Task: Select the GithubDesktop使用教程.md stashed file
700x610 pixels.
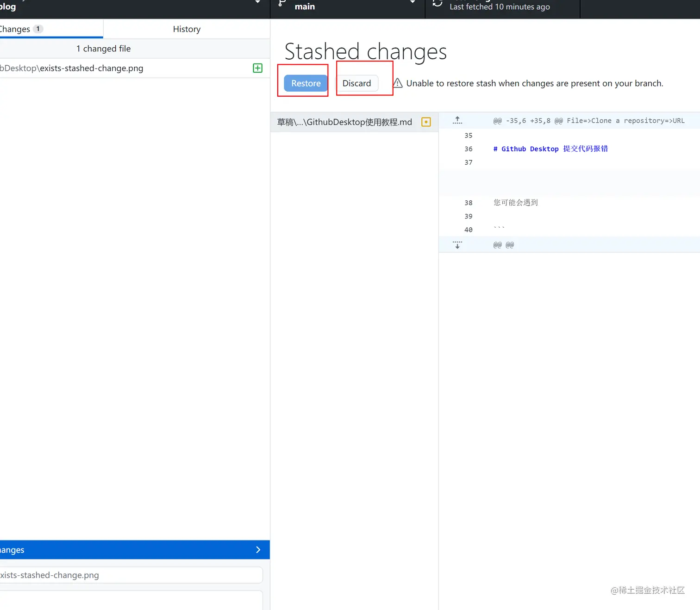Action: [x=354, y=122]
